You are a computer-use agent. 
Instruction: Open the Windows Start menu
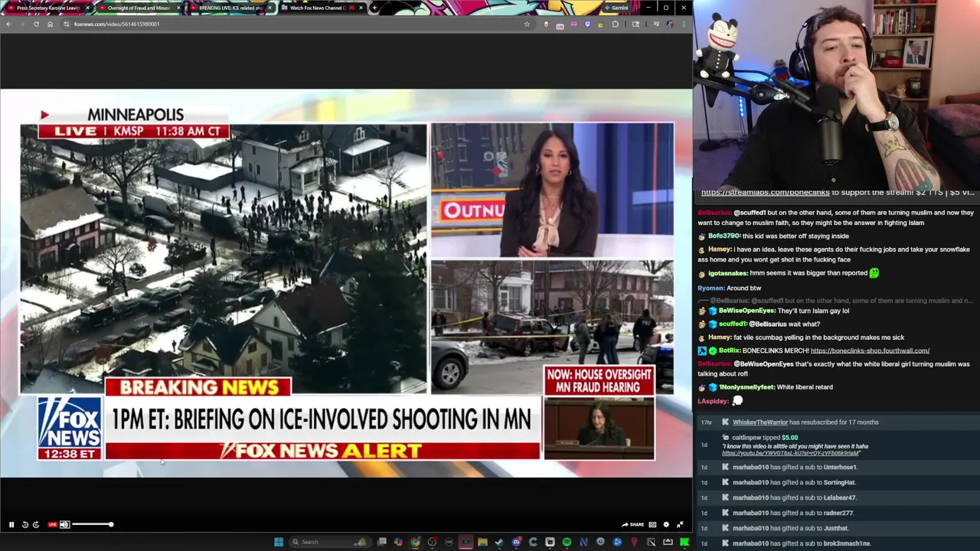coord(279,542)
